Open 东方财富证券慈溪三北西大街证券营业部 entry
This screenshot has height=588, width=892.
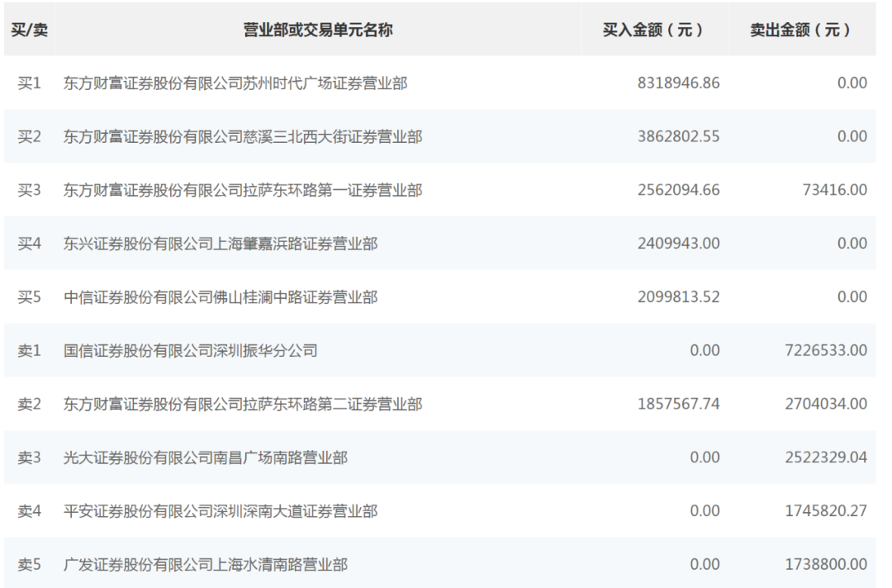pos(243,136)
